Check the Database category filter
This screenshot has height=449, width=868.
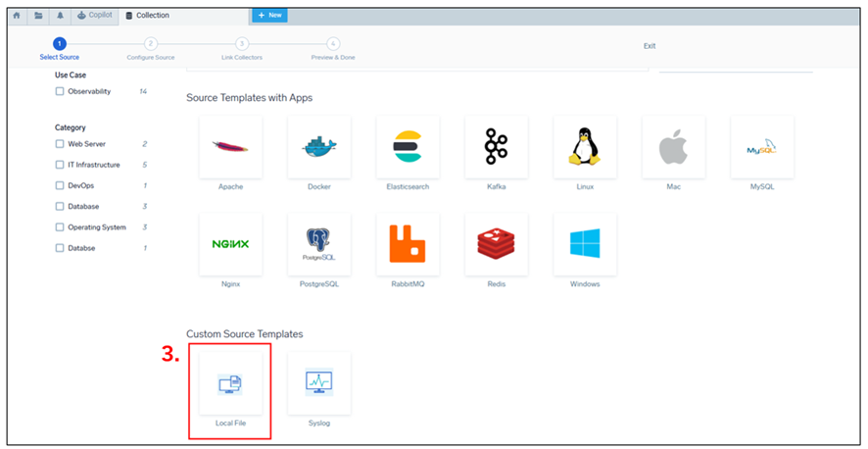(x=59, y=207)
